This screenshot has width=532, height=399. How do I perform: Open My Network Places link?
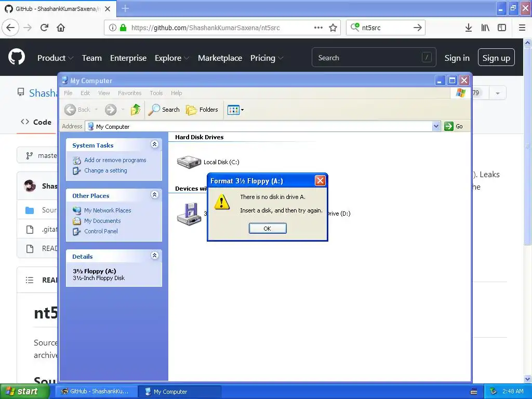tap(108, 210)
